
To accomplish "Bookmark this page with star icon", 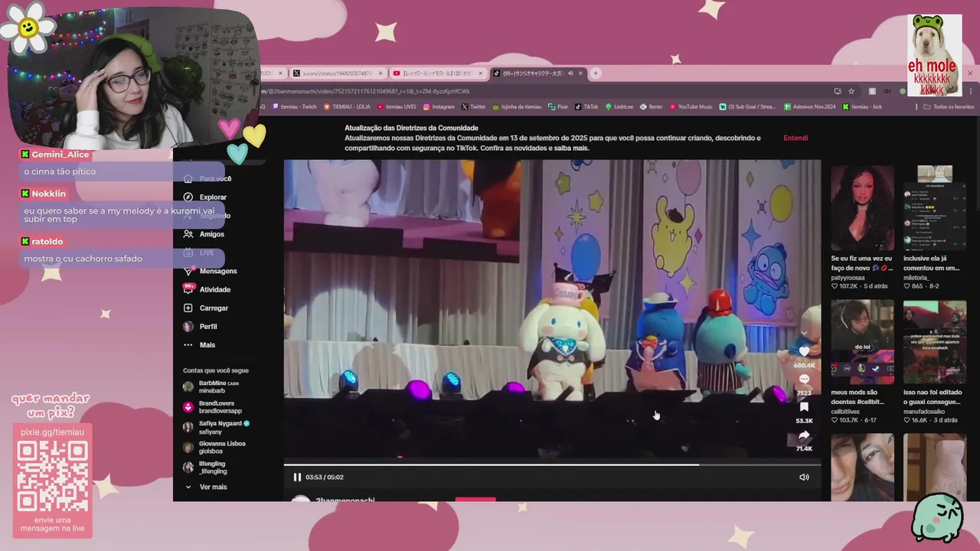I will coord(851,91).
